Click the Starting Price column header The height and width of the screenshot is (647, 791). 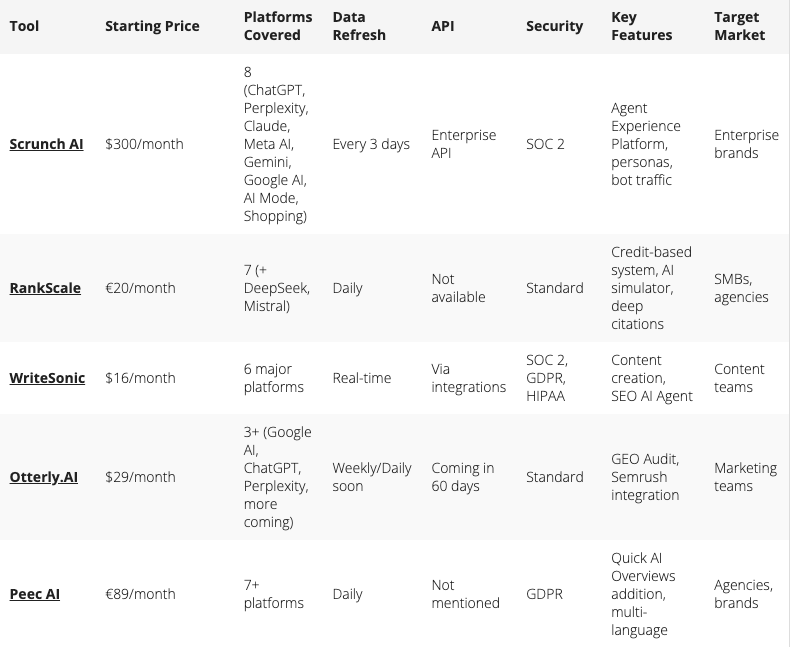[x=152, y=26]
